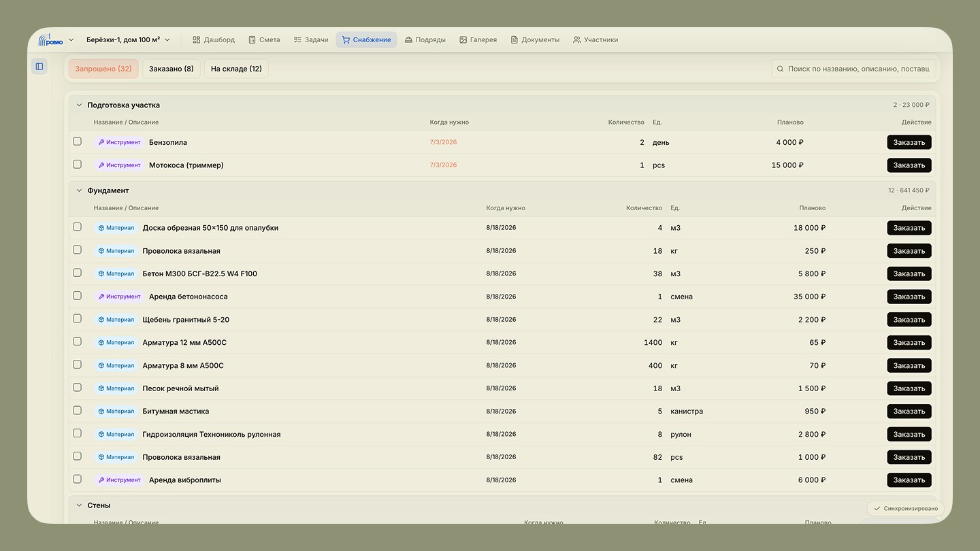Switch to the Запрошено (32) tab
This screenshot has width=980, height=551.
pos(103,69)
